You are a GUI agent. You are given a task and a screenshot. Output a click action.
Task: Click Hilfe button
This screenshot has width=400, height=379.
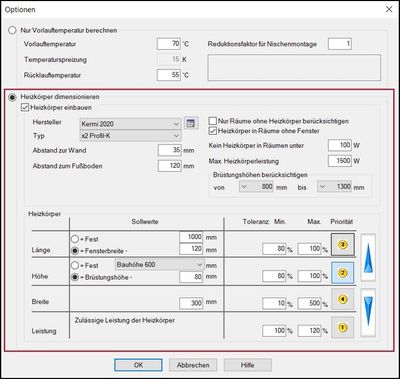click(x=248, y=365)
